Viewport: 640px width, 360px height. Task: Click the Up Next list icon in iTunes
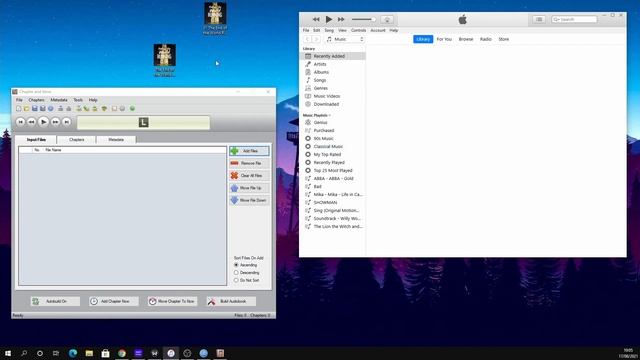click(x=539, y=19)
